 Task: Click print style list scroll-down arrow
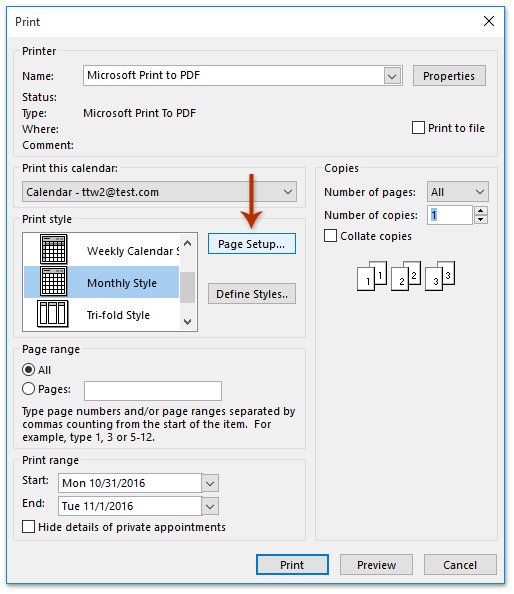click(x=187, y=322)
